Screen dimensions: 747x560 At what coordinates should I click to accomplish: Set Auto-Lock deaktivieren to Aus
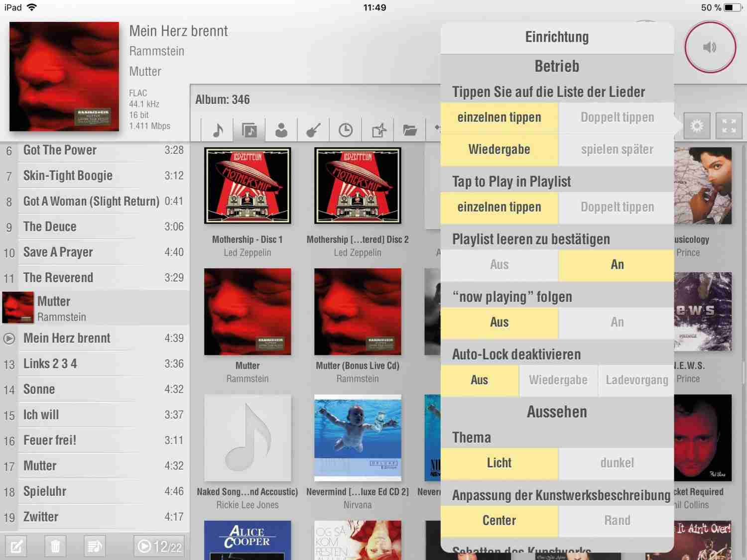pos(479,380)
